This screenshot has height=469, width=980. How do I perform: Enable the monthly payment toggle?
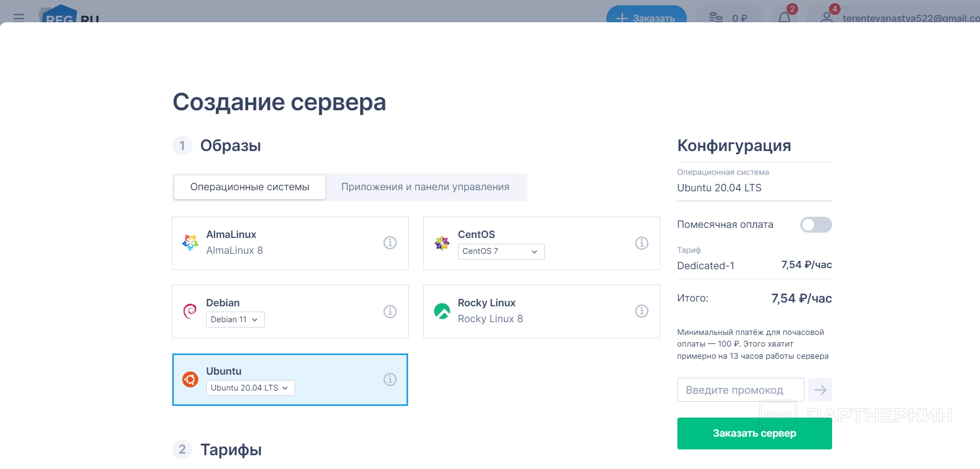click(x=816, y=225)
